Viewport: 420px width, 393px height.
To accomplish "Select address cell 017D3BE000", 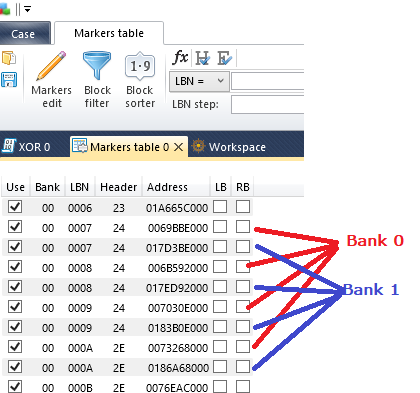I will (x=177, y=248).
